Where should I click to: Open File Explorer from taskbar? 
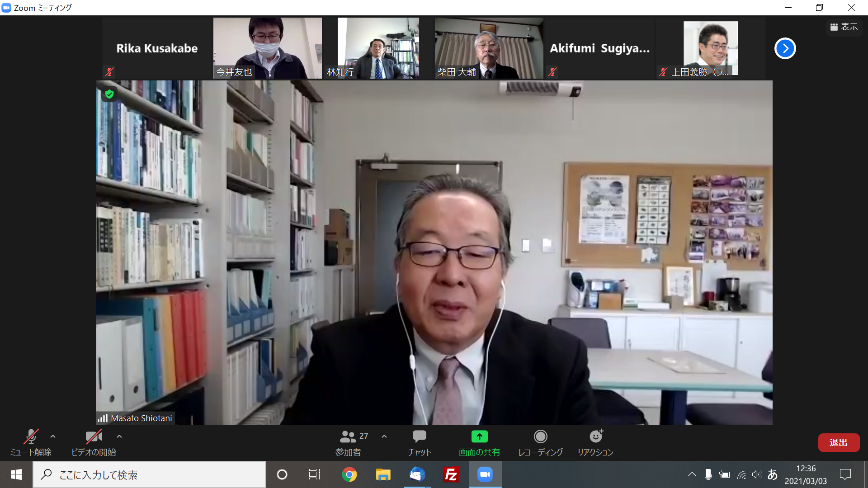coord(383,474)
